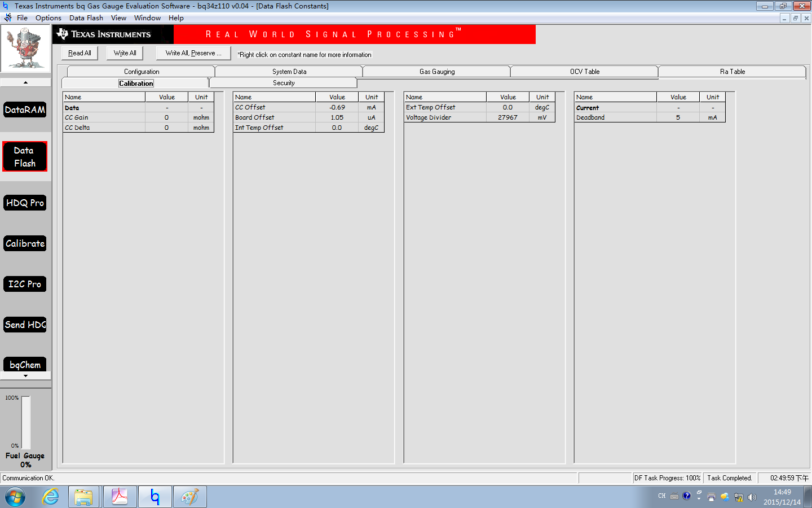The image size is (812, 508).
Task: Open the Data Flash menu
Action: [x=86, y=18]
